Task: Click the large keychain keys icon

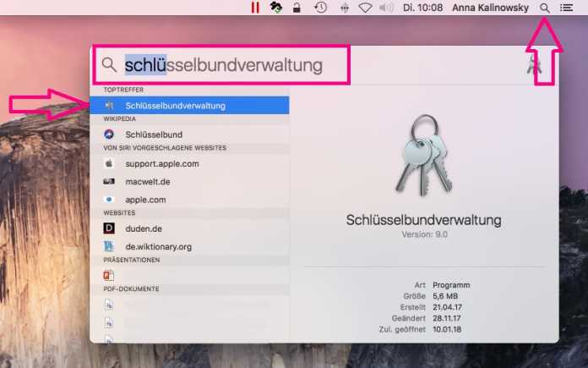Action: tap(424, 155)
